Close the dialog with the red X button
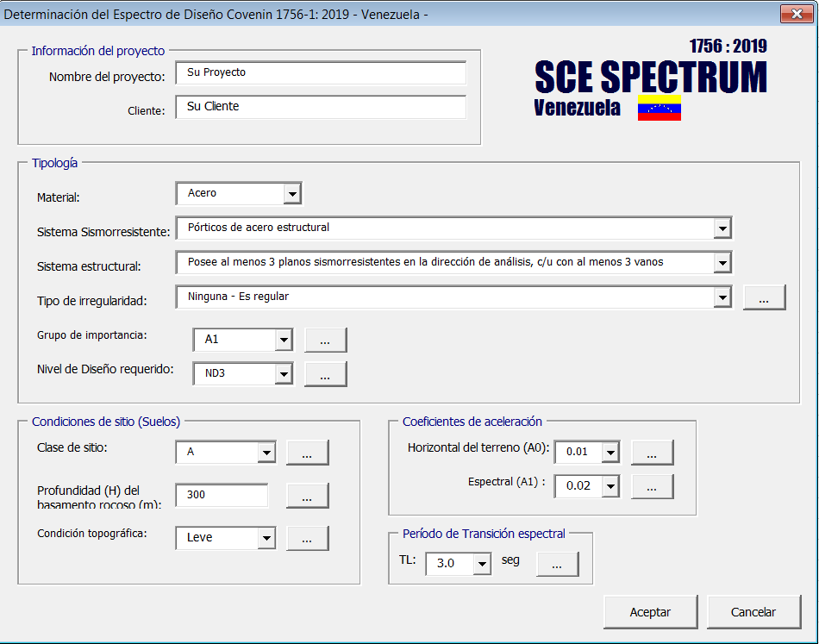819x644 pixels. point(797,14)
